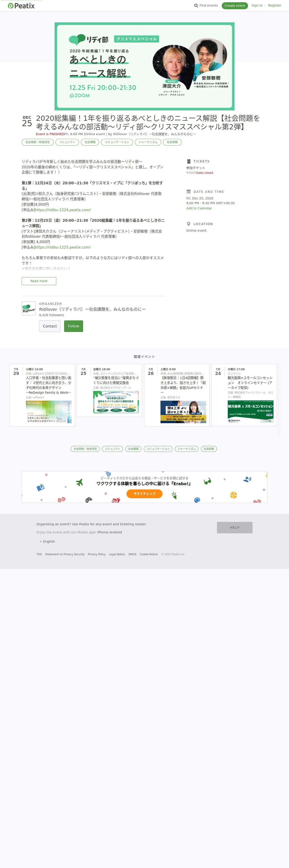Open the Privacy Policy footer link
Screen dimensions: 289x868
(x=97, y=554)
